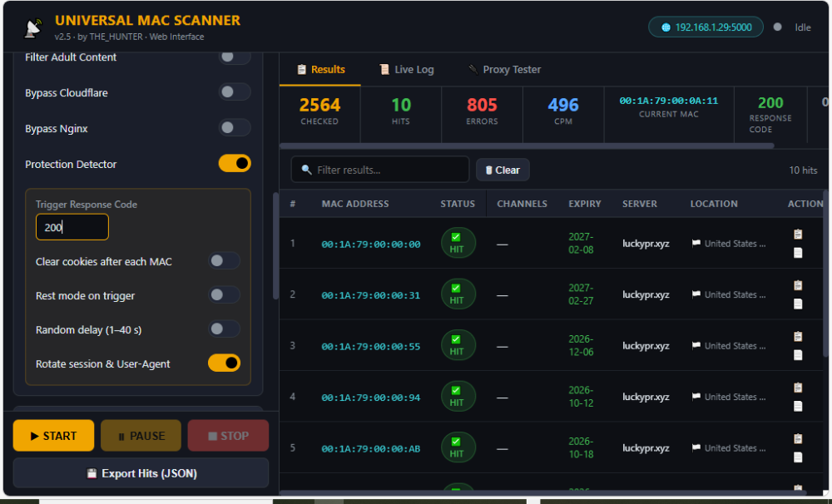This screenshot has height=504, width=832.
Task: Click the left settings panel scrollbar
Action: tap(275, 247)
